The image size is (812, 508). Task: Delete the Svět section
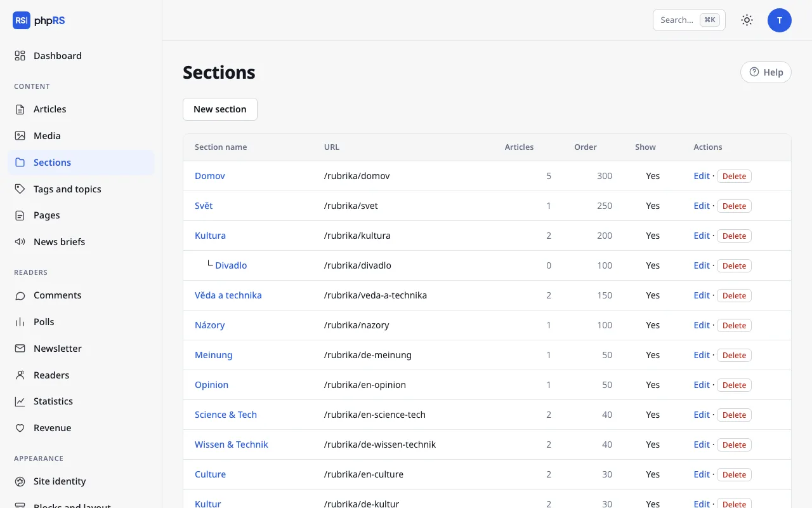[734, 206]
